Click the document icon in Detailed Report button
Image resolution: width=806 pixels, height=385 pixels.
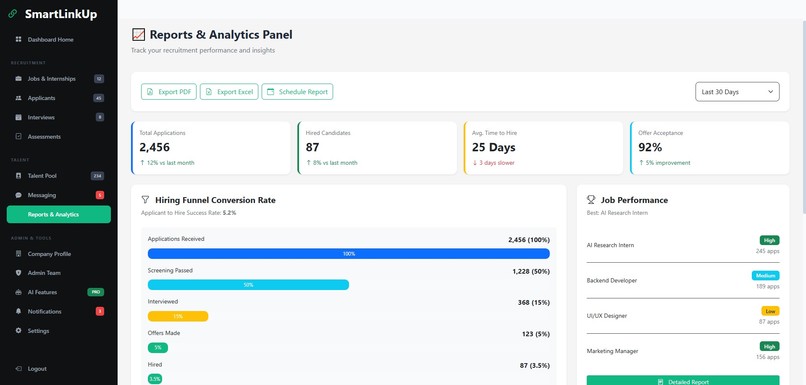point(661,382)
